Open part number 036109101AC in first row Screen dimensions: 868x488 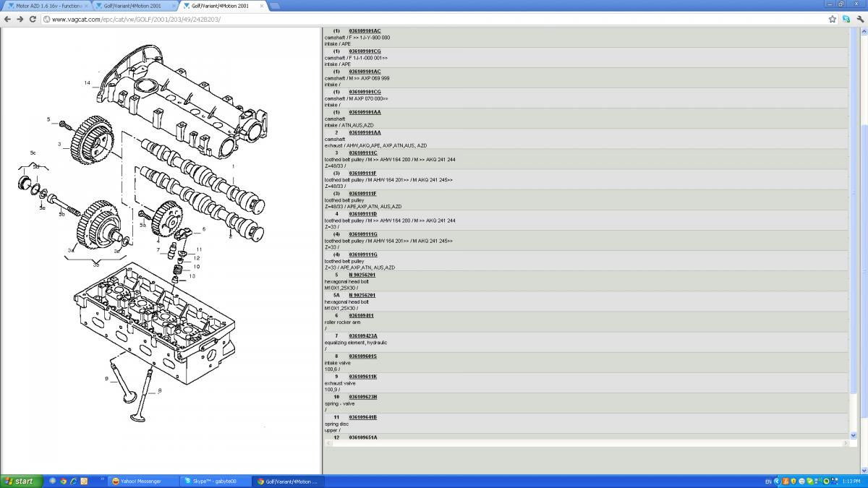(365, 31)
